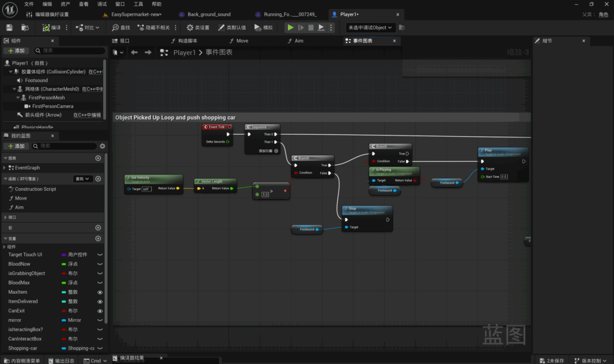Click the stop playback button
Viewport: 614px width, 364px height.
pyautogui.click(x=311, y=28)
